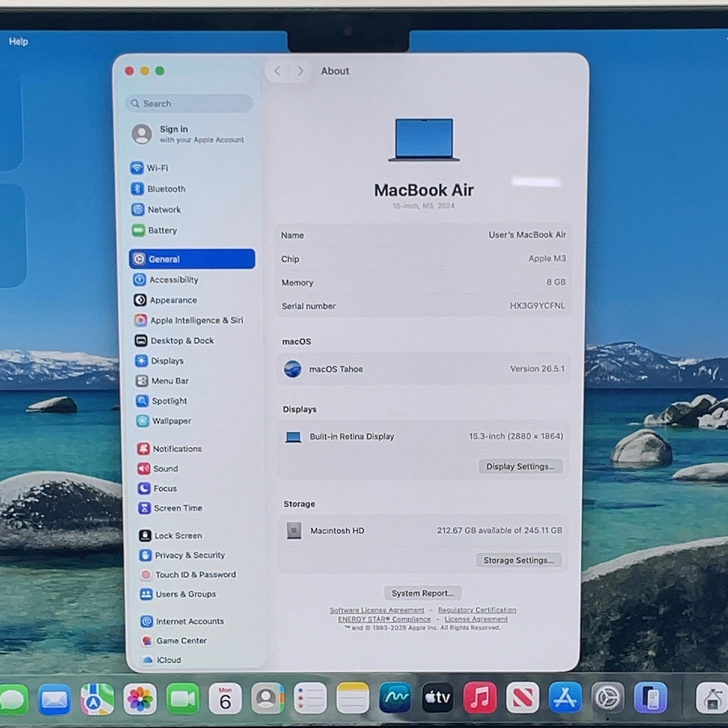Open Appearance settings
728x728 pixels.
point(165,300)
